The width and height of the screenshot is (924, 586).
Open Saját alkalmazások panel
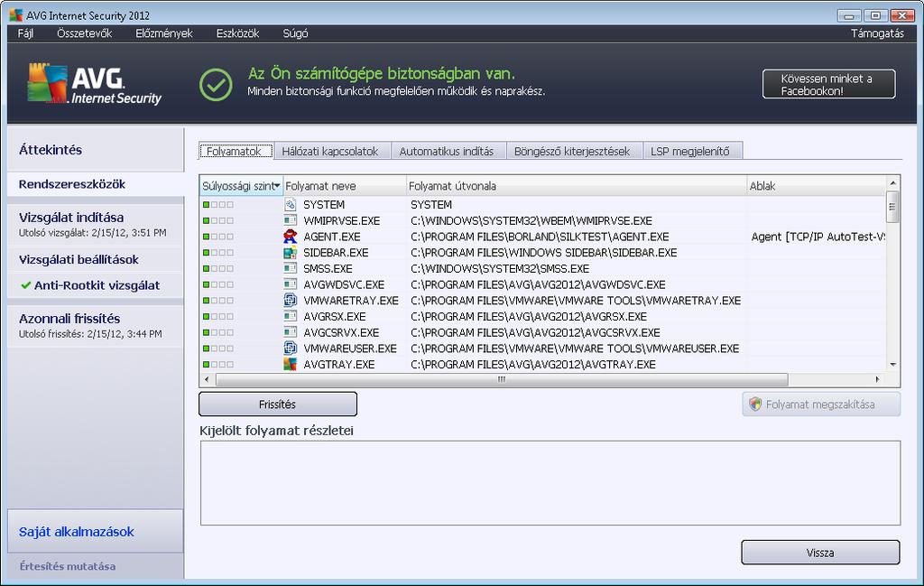click(x=96, y=532)
